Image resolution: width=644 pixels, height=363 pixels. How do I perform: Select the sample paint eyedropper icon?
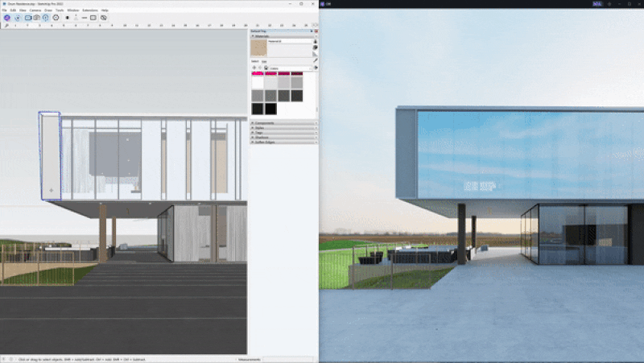[x=316, y=61]
